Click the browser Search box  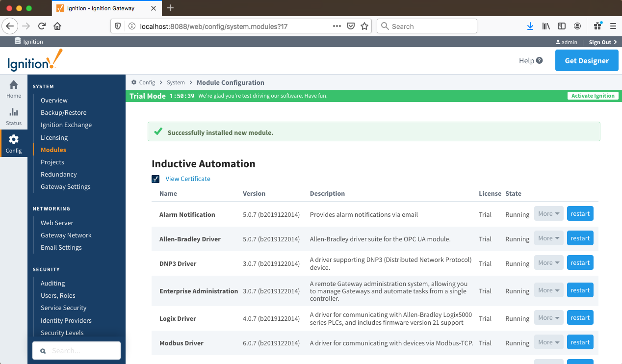427,26
